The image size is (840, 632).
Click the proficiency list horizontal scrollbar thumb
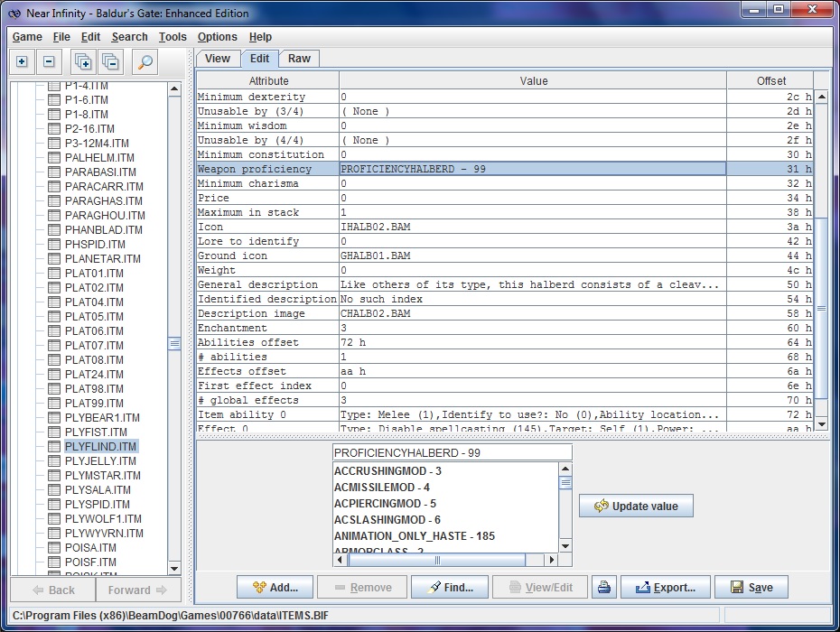tap(437, 560)
